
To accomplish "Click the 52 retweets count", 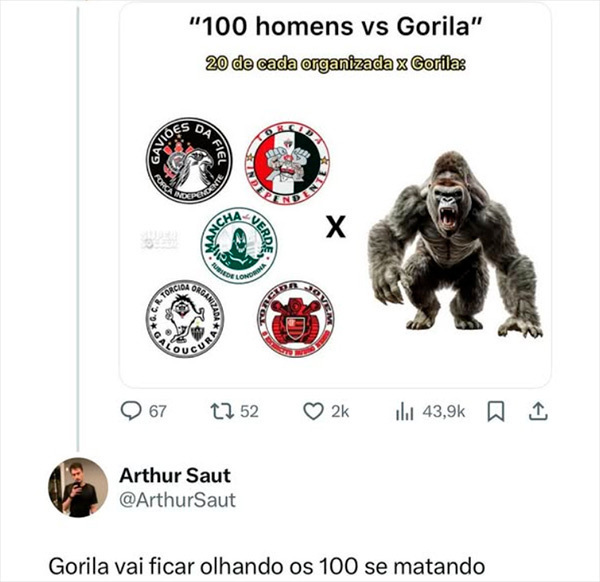I will coord(249,412).
